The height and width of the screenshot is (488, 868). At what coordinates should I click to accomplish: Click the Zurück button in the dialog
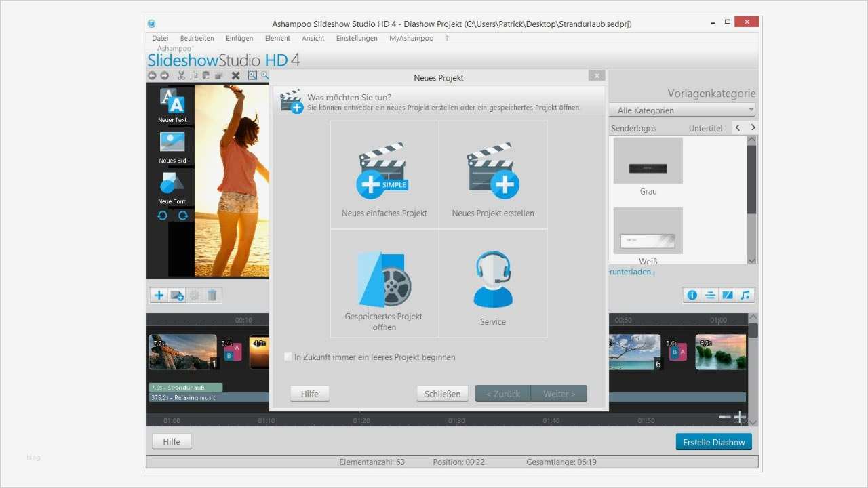[503, 394]
